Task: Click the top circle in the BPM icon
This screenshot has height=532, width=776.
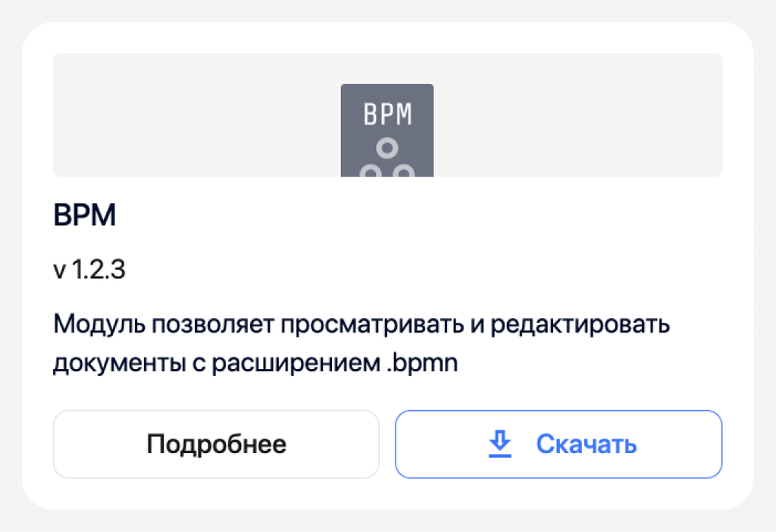Action: pos(387,148)
